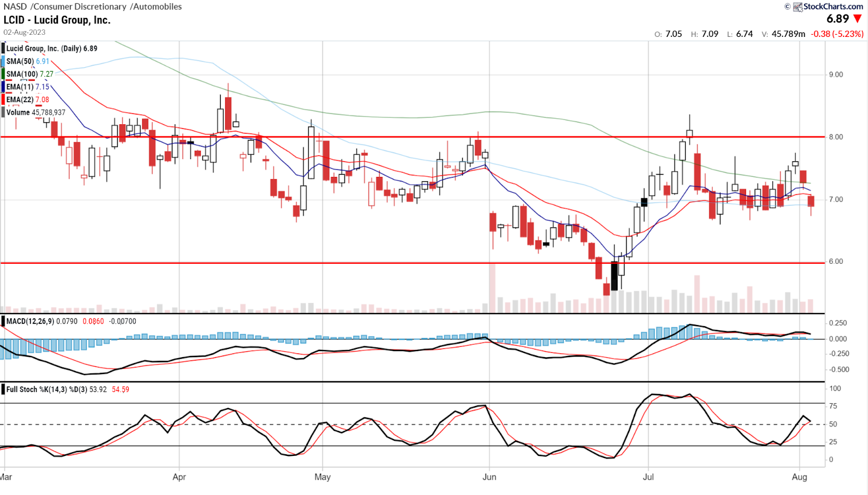Click the "May" month label on time axis
Image resolution: width=868 pixels, height=495 pixels.
coord(322,477)
